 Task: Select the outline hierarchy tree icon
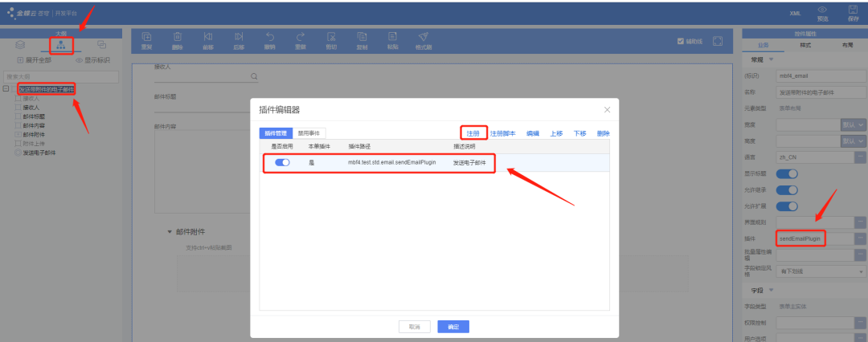click(61, 45)
